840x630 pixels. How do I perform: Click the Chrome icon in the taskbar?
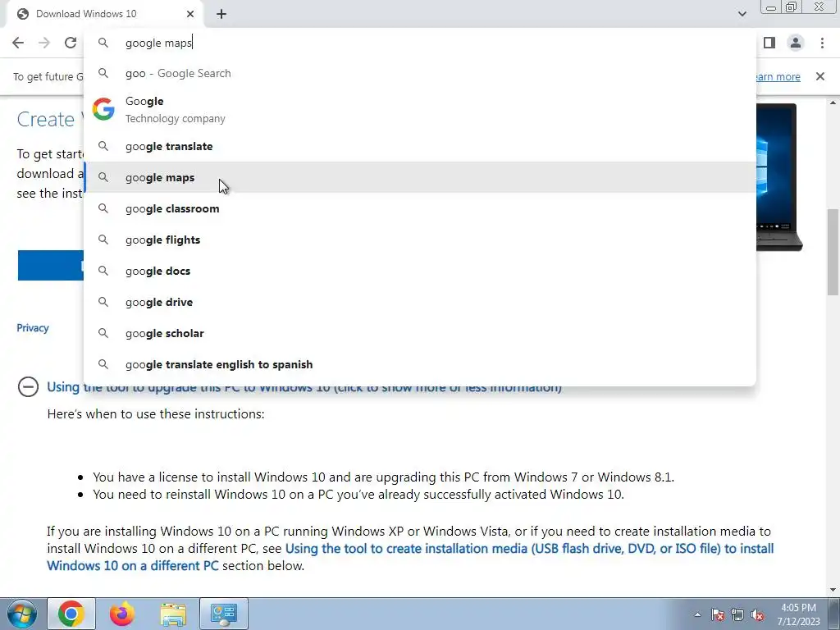71,614
